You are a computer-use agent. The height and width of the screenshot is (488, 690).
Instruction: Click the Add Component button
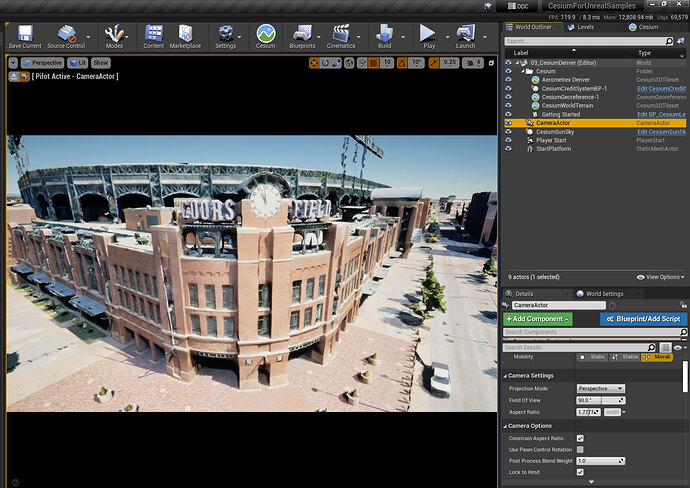[539, 319]
